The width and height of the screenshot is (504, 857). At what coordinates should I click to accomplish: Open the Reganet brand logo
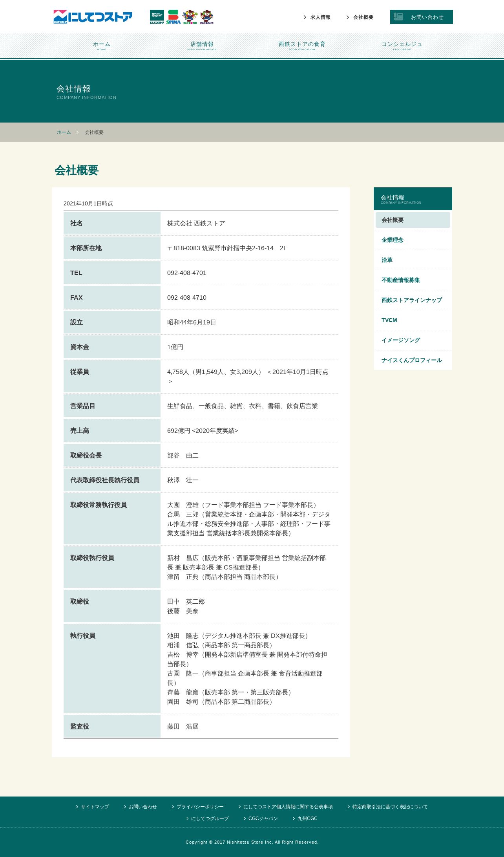coord(157,17)
